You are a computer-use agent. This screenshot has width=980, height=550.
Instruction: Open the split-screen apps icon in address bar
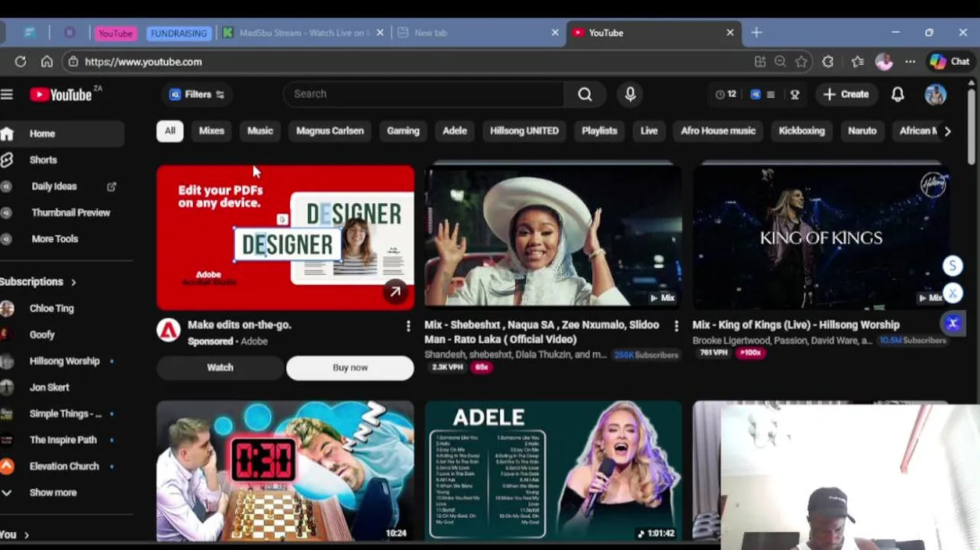point(759,62)
